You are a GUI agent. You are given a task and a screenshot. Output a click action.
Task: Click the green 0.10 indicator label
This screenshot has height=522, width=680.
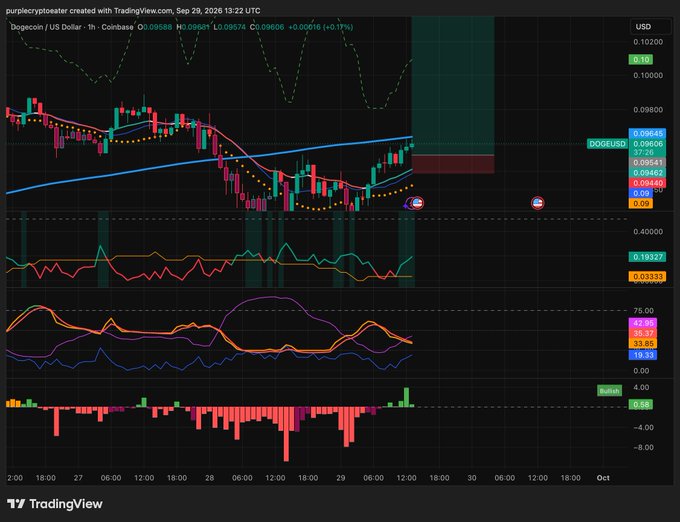point(641,59)
